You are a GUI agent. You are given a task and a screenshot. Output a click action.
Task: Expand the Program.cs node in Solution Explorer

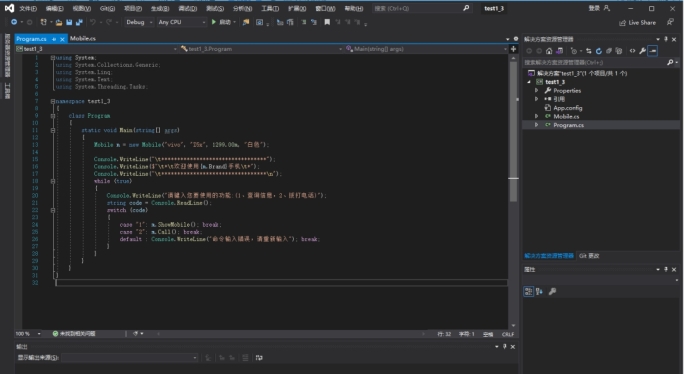pos(537,125)
